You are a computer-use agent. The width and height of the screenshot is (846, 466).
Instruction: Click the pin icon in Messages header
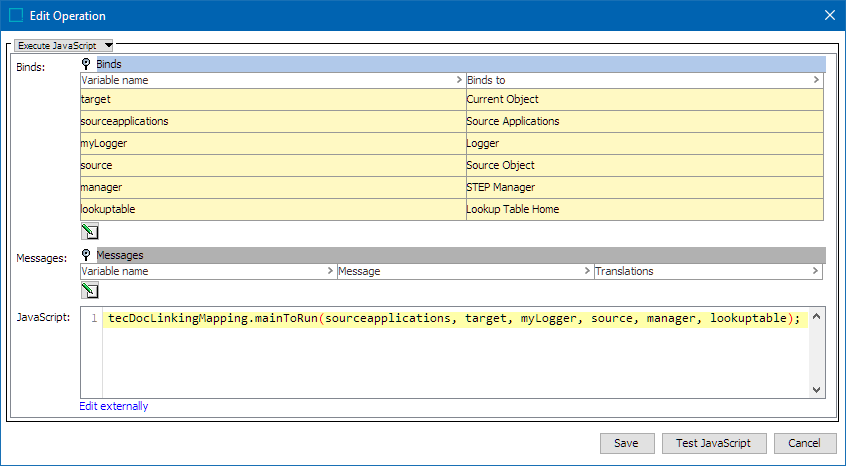(x=86, y=255)
